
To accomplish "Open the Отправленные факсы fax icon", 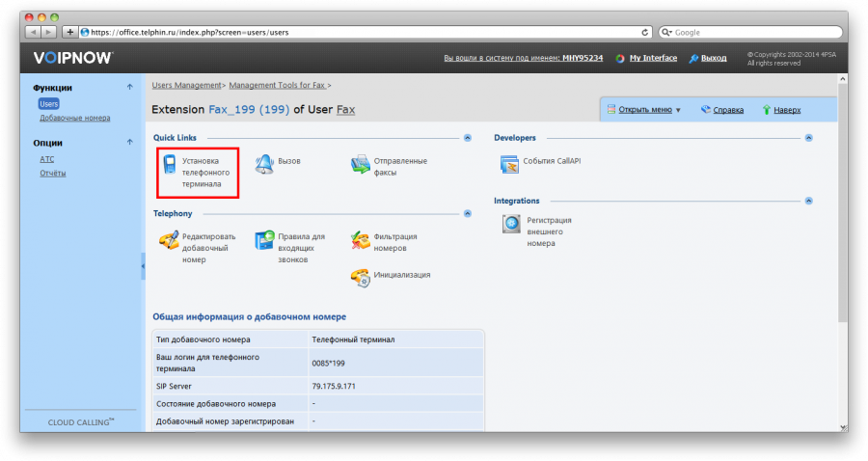I will (360, 164).
